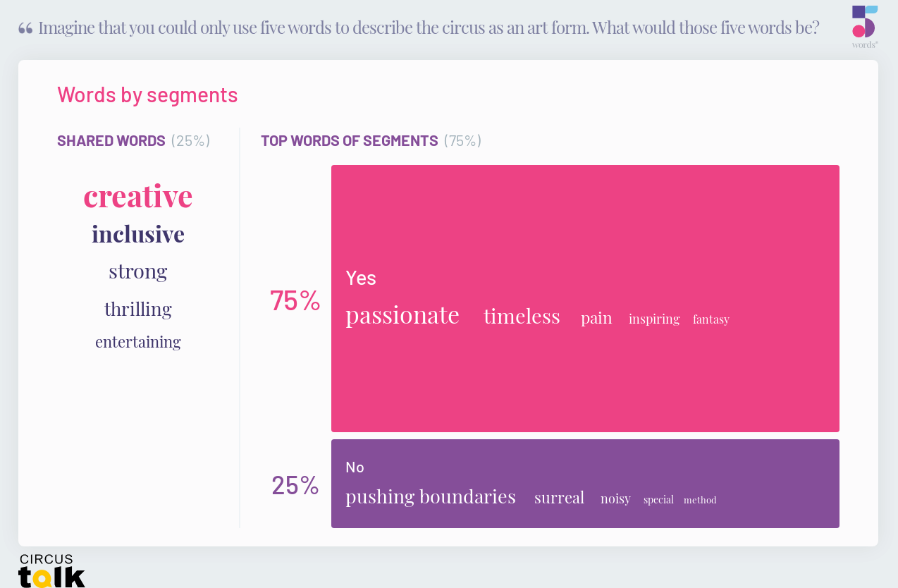The width and height of the screenshot is (898, 588).
Task: Select the word 'inclusive' in shared words
Action: [138, 234]
